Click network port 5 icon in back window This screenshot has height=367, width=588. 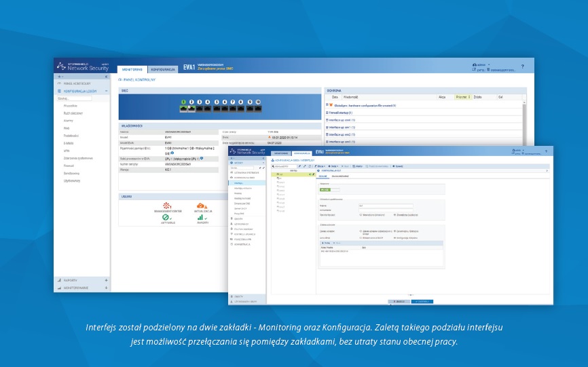click(x=217, y=109)
